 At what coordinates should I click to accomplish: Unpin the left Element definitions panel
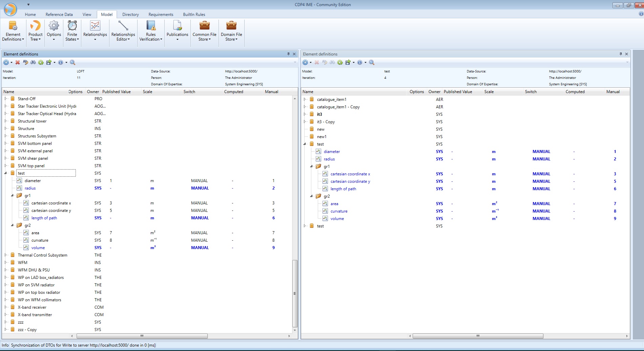pyautogui.click(x=288, y=54)
